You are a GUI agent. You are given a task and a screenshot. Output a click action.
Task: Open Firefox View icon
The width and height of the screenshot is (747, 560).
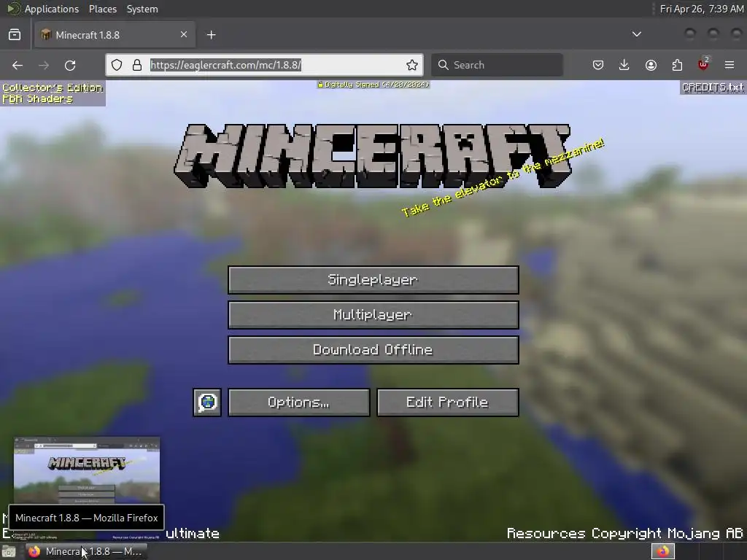point(15,35)
